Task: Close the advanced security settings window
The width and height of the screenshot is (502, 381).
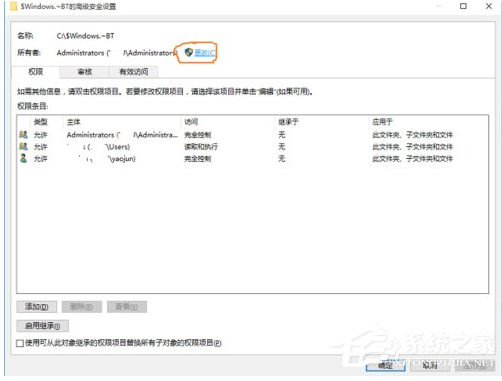Action: pyautogui.click(x=489, y=6)
